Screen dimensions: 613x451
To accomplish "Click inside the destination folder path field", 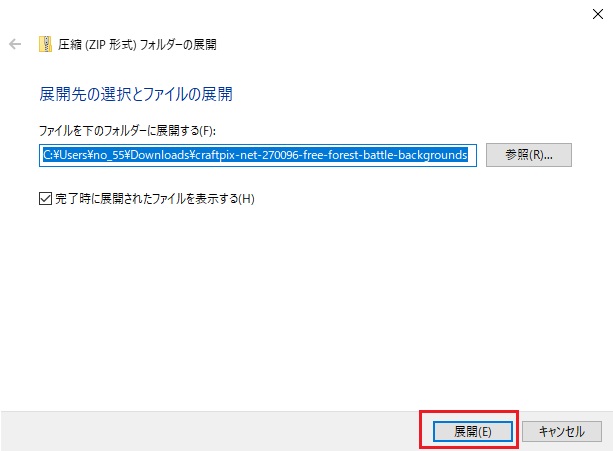I will coord(258,155).
